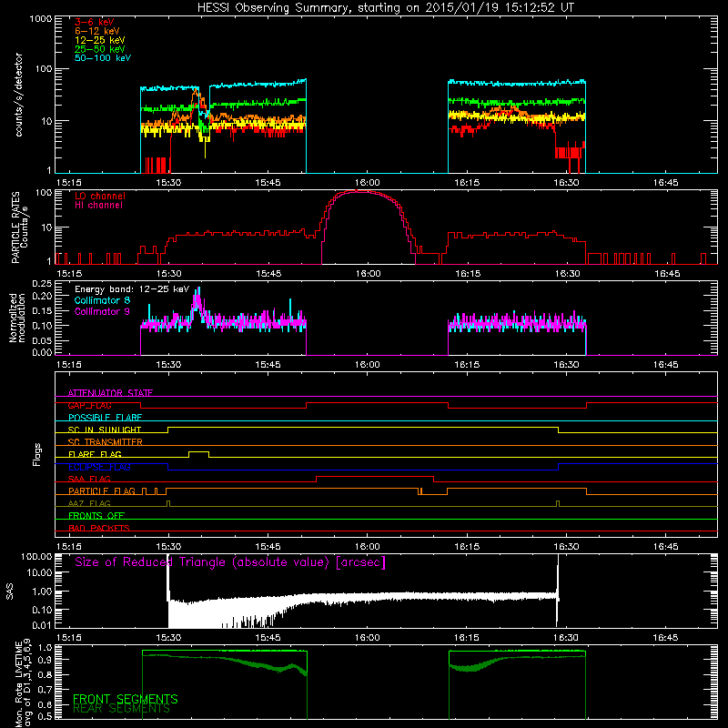Click the FLARE_FLAG label
The image size is (728, 728).
coord(95,454)
